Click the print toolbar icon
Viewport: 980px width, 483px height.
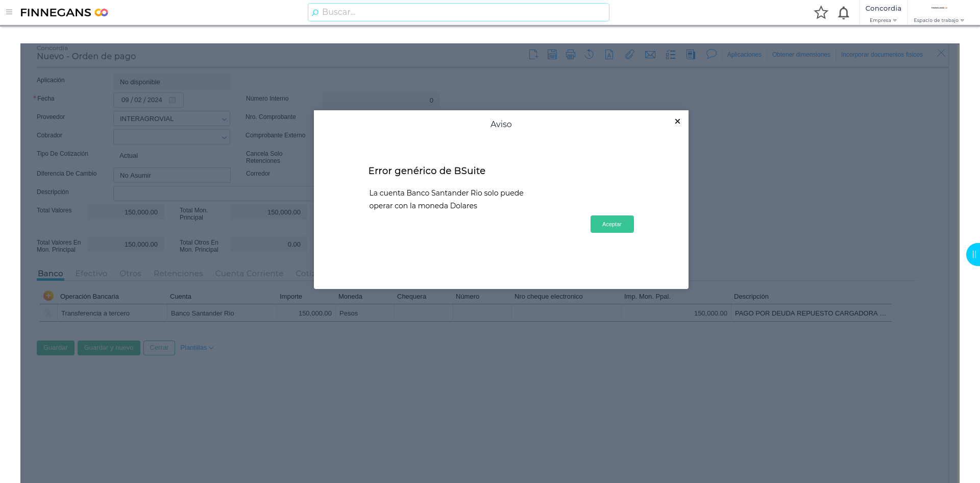[x=571, y=55]
